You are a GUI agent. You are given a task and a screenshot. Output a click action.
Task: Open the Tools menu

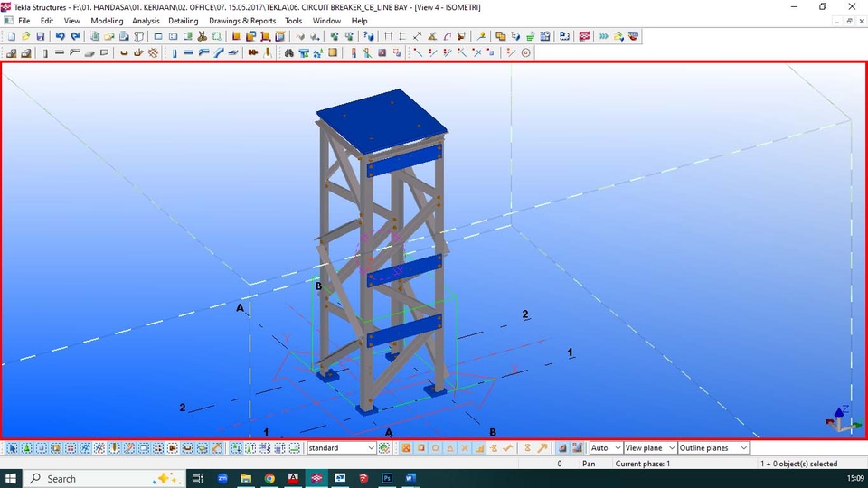pyautogui.click(x=293, y=21)
